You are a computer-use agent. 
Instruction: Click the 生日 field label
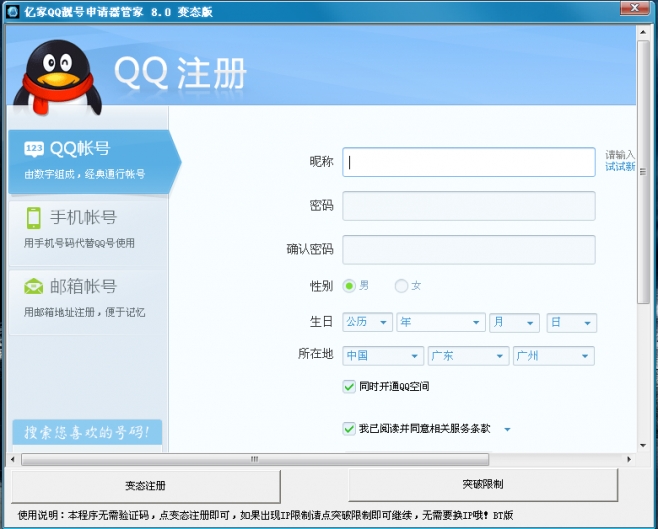(x=321, y=322)
